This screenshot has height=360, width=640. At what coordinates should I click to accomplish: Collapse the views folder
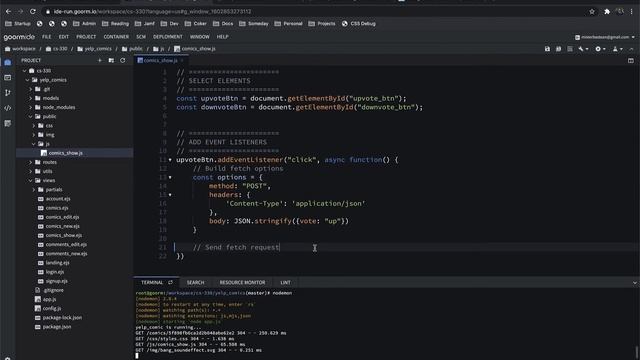pos(31,180)
